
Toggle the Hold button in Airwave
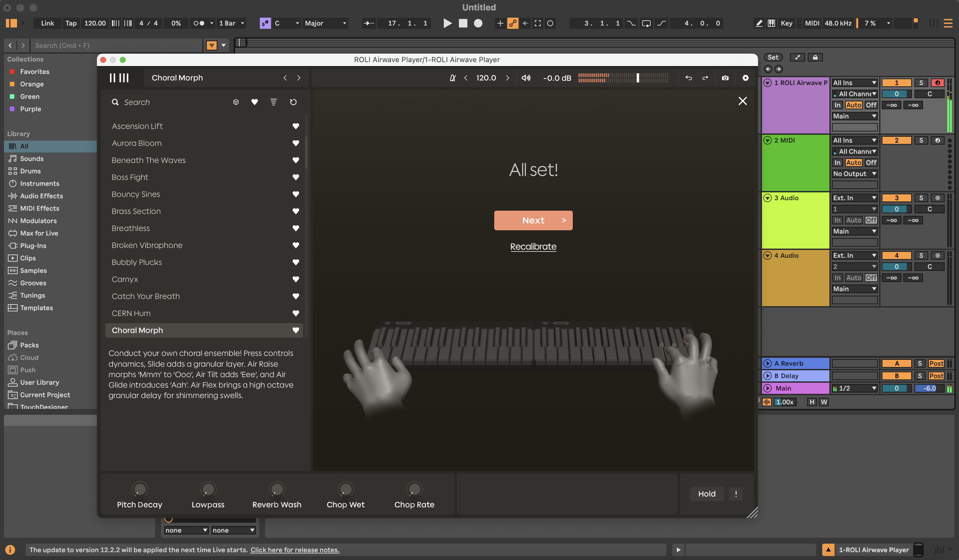click(707, 493)
